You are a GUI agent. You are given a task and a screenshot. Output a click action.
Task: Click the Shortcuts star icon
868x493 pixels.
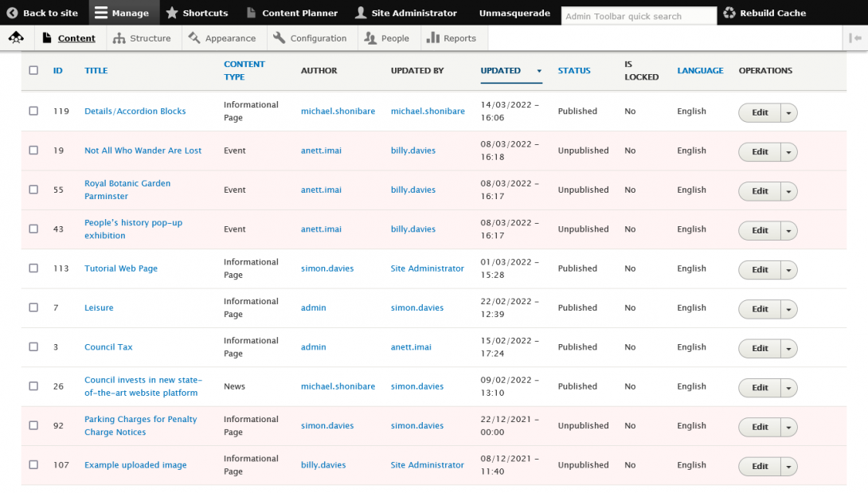(x=172, y=12)
